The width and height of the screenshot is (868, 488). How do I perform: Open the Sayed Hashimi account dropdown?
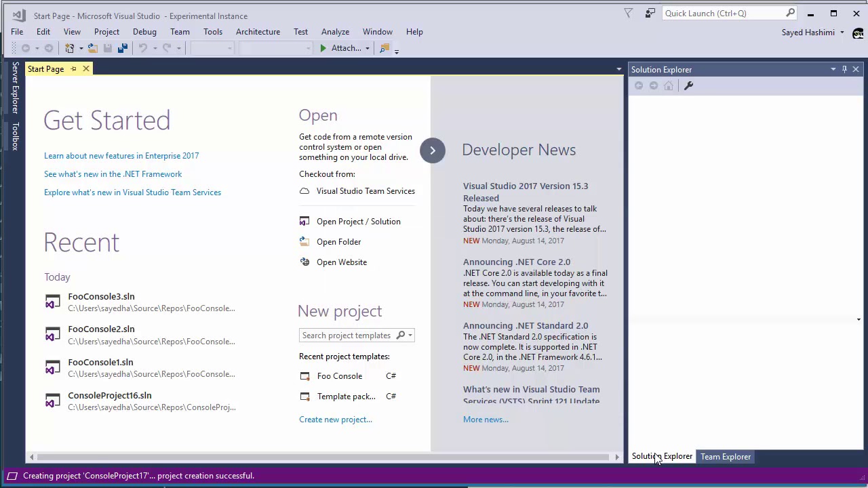coord(842,33)
